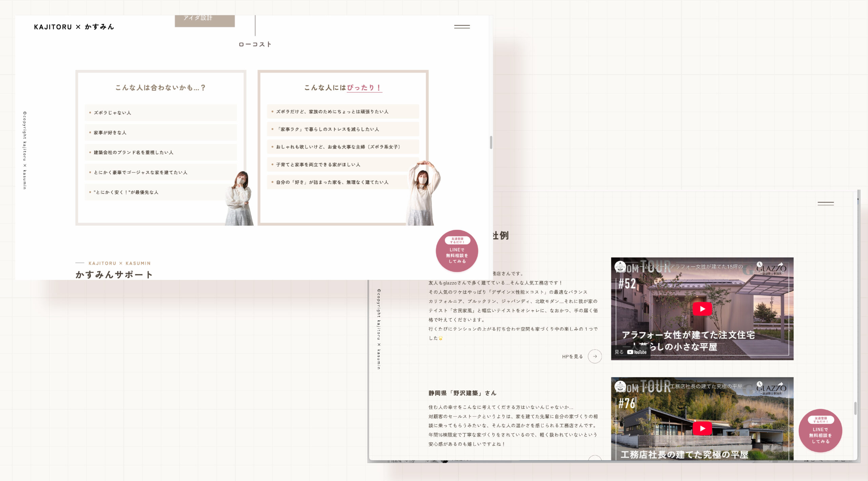The height and width of the screenshot is (481, 868).
Task: Click vertical copyright text on rear page
Action: (x=379, y=329)
